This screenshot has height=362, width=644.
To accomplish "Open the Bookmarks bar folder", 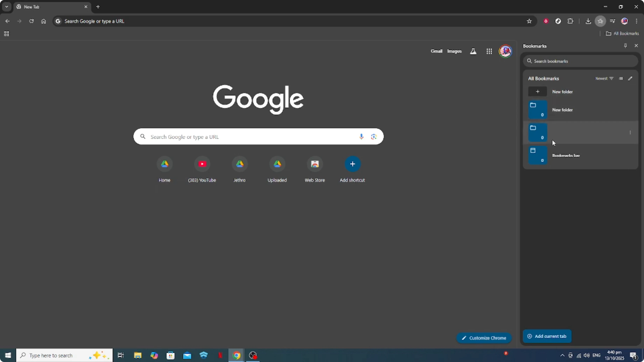I will (x=580, y=155).
